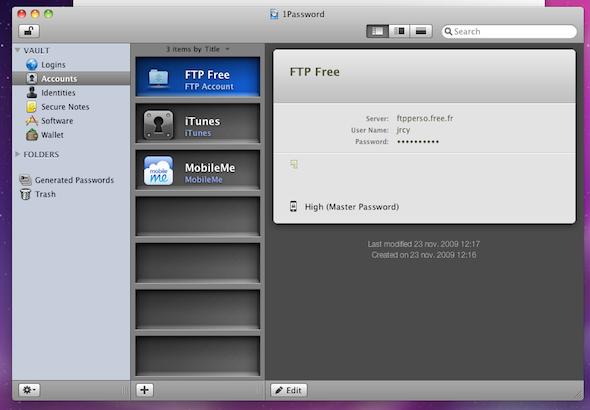The height and width of the screenshot is (410, 590).
Task: Open the Generated Passwords icon
Action: click(26, 180)
